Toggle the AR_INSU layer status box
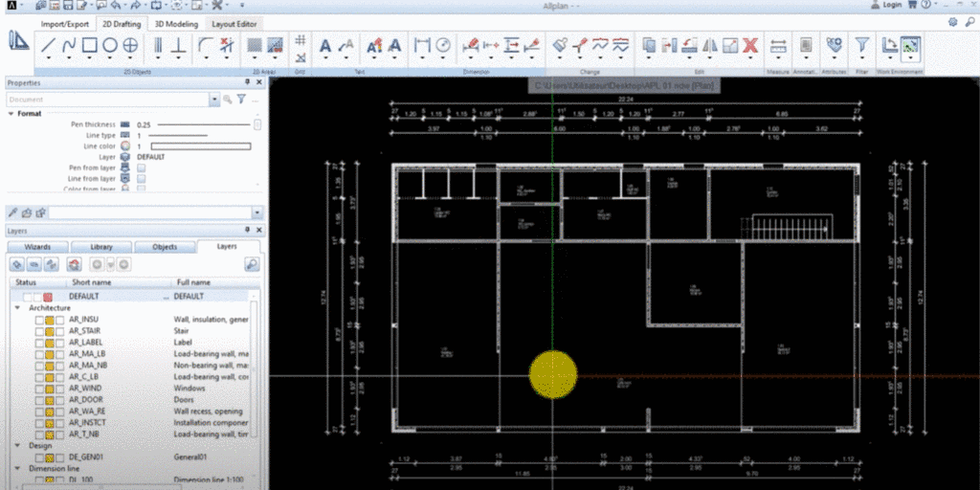Viewport: 980px width, 490px height. 50,320
